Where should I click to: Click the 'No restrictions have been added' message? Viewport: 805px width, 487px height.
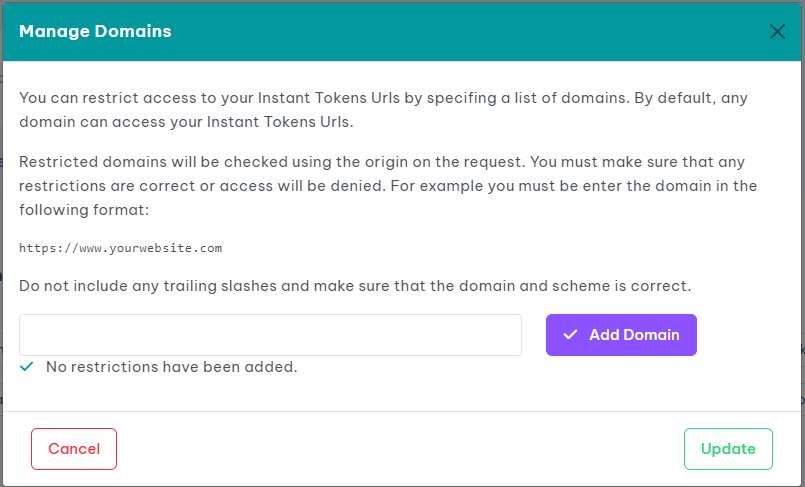tap(172, 367)
